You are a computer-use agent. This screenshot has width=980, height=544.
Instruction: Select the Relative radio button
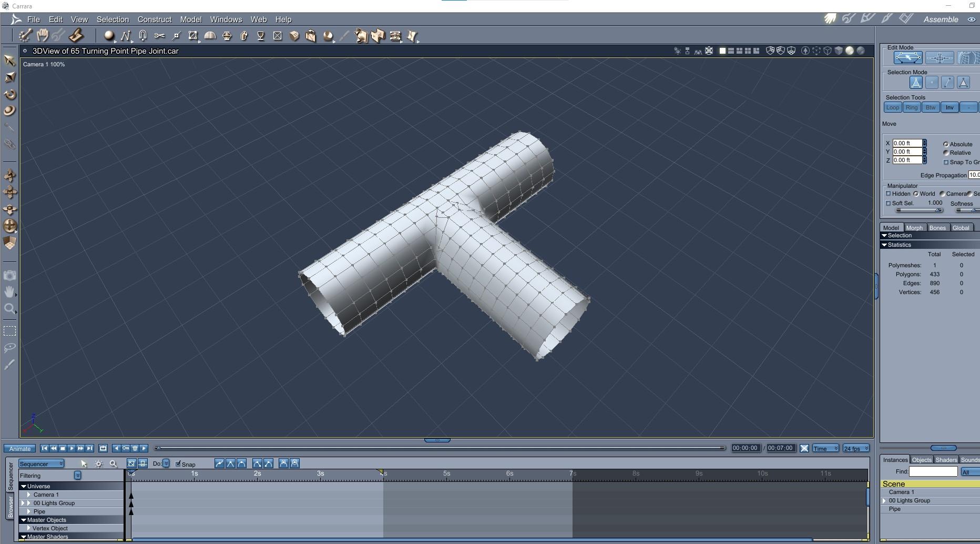point(946,153)
